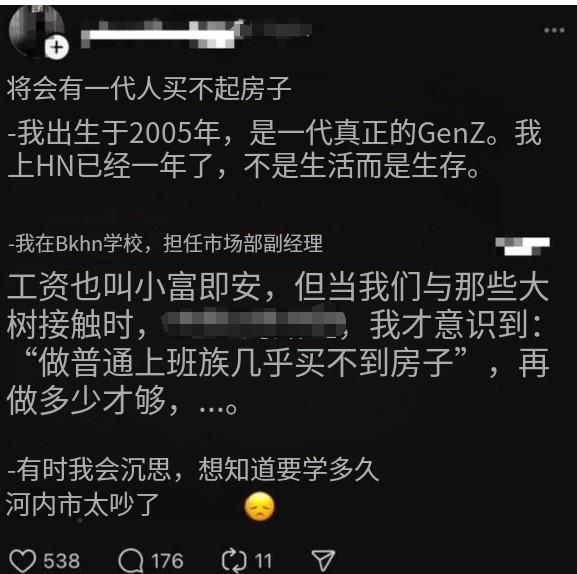The width and height of the screenshot is (577, 574).
Task: View the 11 reposts count
Action: 263,561
